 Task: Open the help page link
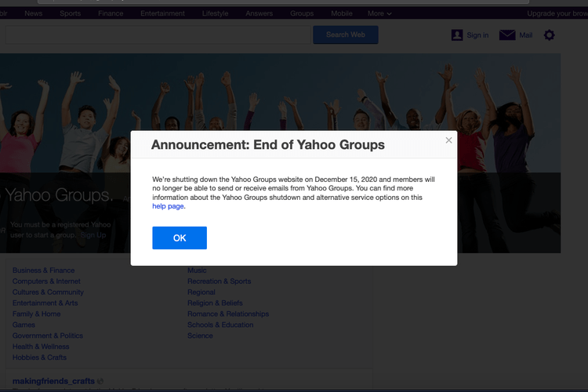pos(168,206)
